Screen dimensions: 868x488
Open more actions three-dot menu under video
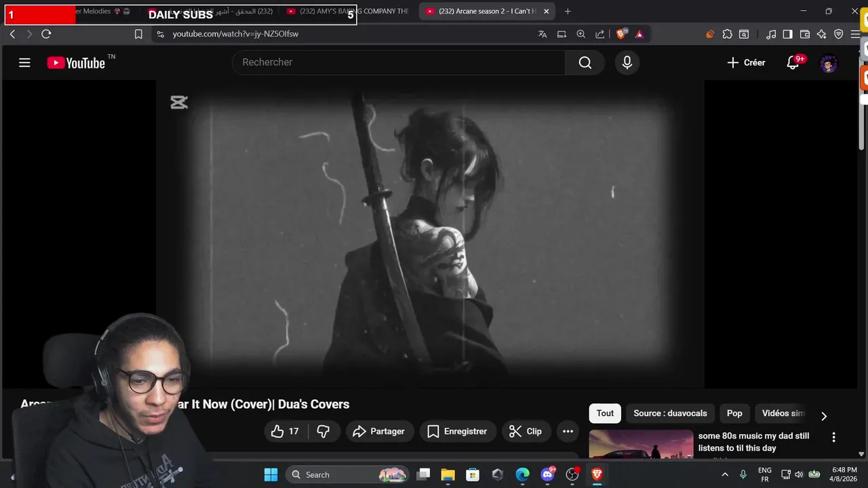tap(568, 431)
